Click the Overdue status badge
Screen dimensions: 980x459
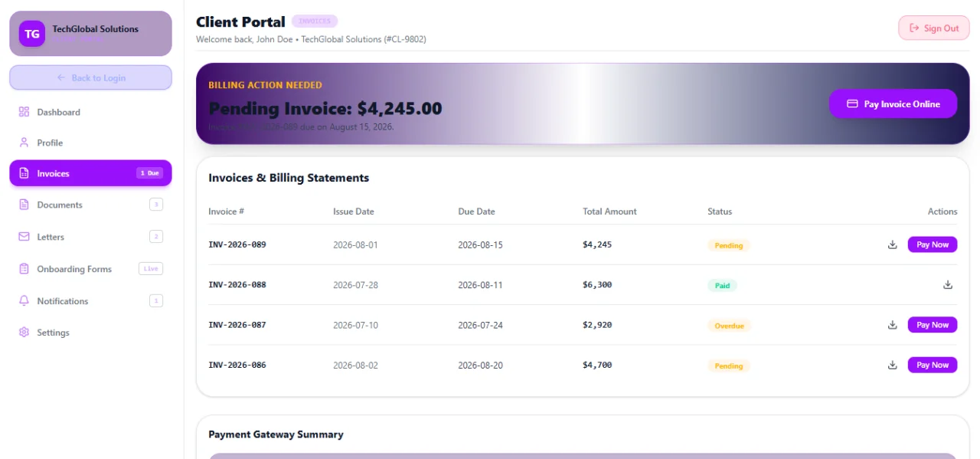730,326
